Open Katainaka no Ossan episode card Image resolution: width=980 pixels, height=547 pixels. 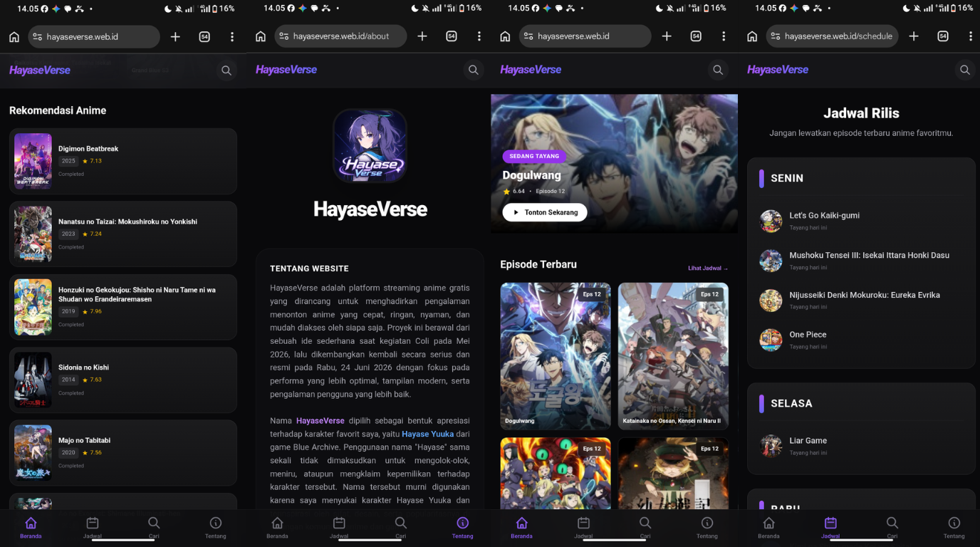pyautogui.click(x=673, y=356)
